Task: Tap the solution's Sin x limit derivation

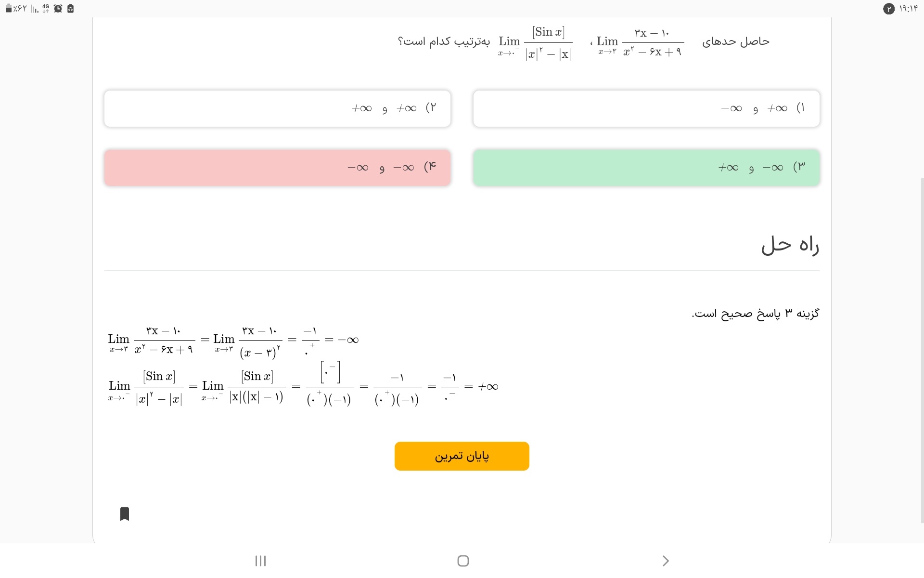Action: coord(303,386)
